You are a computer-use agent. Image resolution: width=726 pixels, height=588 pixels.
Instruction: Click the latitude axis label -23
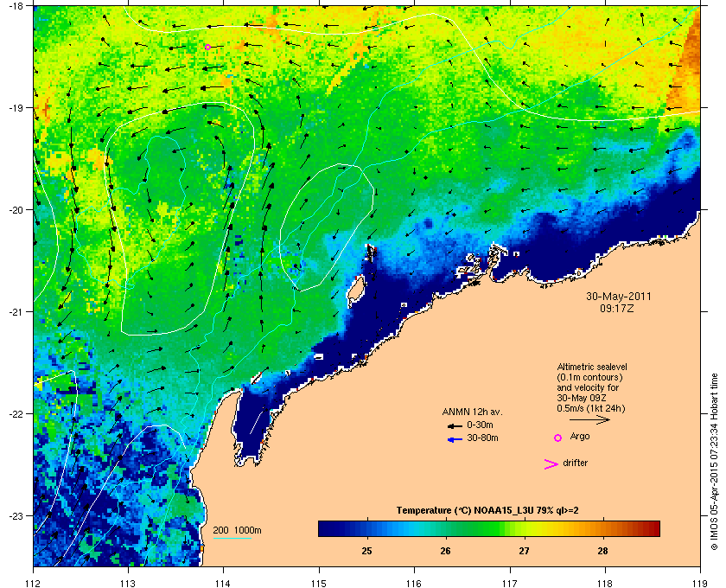pyautogui.click(x=16, y=515)
